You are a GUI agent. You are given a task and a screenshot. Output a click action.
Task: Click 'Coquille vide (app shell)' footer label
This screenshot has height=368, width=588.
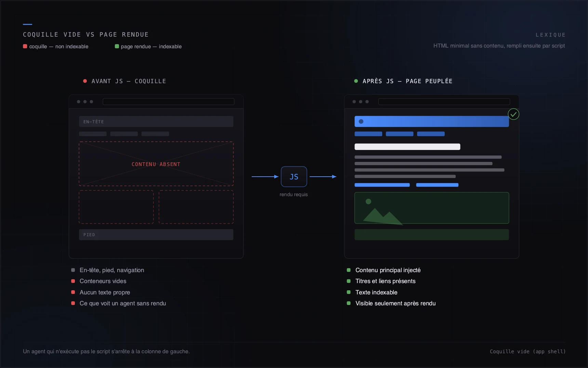point(527,352)
